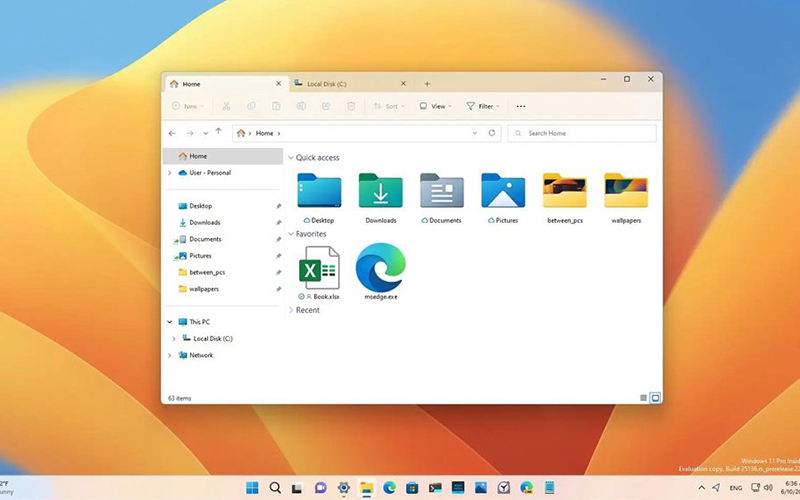Viewport: 800px width, 500px height.
Task: Open Microsoft Store from the taskbar
Action: click(412, 488)
